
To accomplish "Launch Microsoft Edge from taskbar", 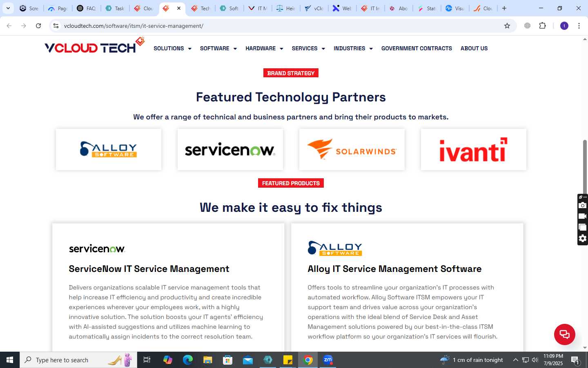I will tap(187, 360).
